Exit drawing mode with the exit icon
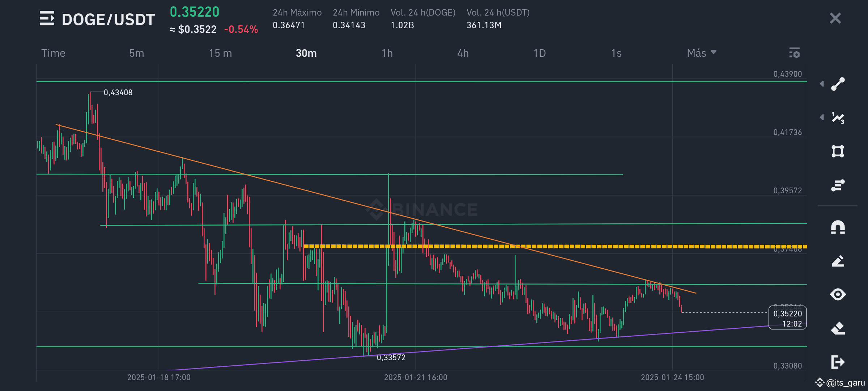 pos(838,362)
